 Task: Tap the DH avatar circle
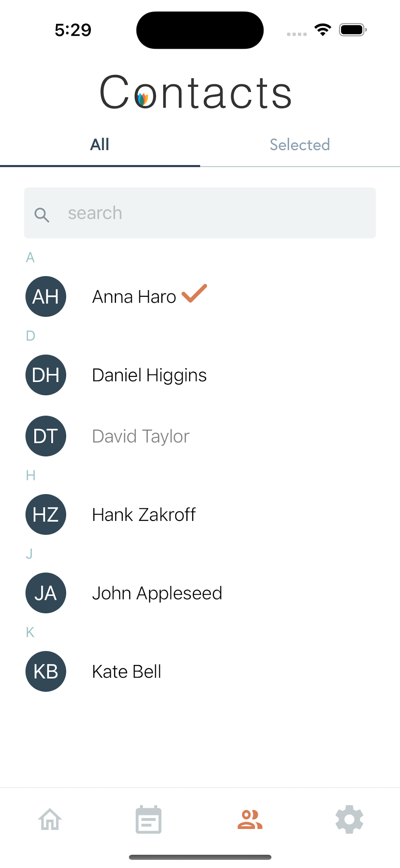pyautogui.click(x=46, y=375)
